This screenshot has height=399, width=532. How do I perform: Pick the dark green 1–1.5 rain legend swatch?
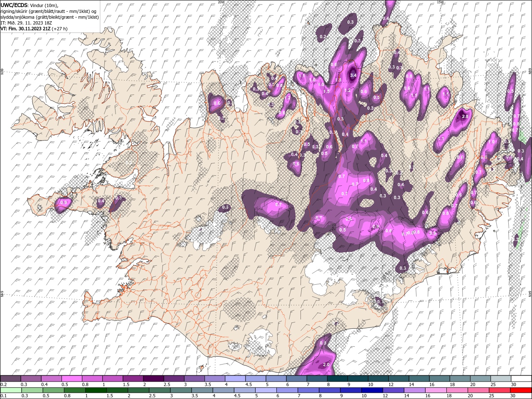[x=96, y=390]
